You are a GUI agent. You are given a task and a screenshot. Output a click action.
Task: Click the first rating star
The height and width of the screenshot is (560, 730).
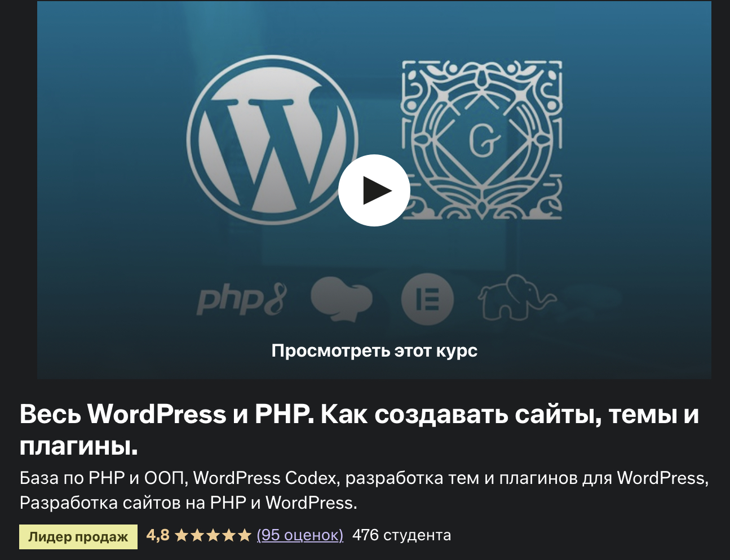point(182,535)
